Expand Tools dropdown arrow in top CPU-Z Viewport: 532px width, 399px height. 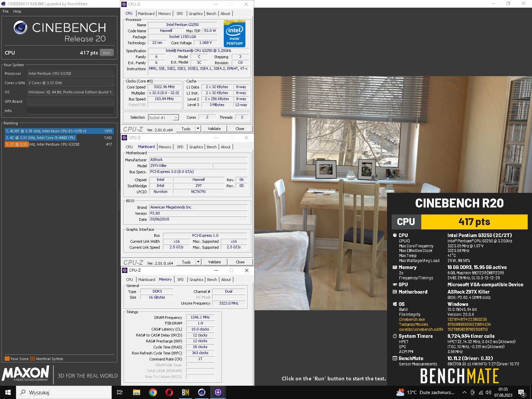click(198, 129)
